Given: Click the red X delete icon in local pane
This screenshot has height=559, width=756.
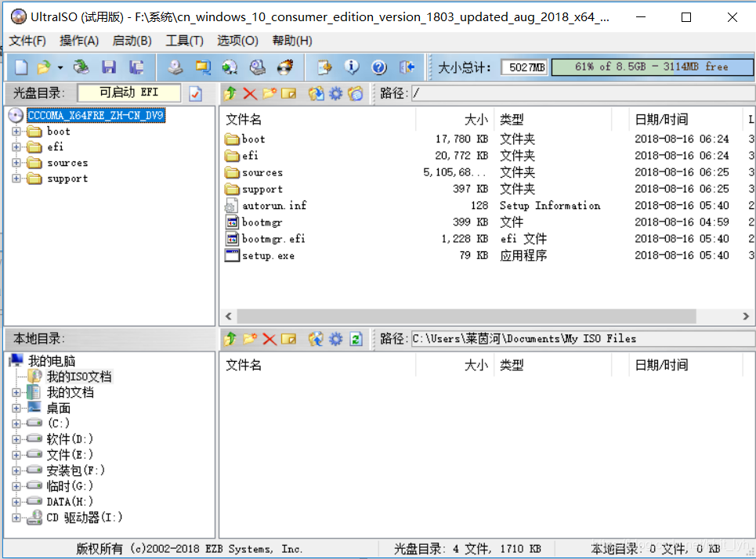Looking at the screenshot, I should [269, 339].
